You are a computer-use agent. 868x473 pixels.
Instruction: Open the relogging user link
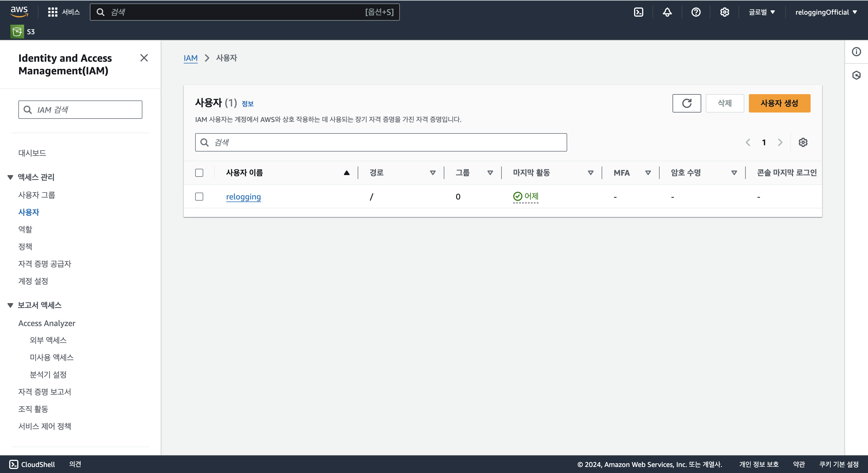coord(243,197)
